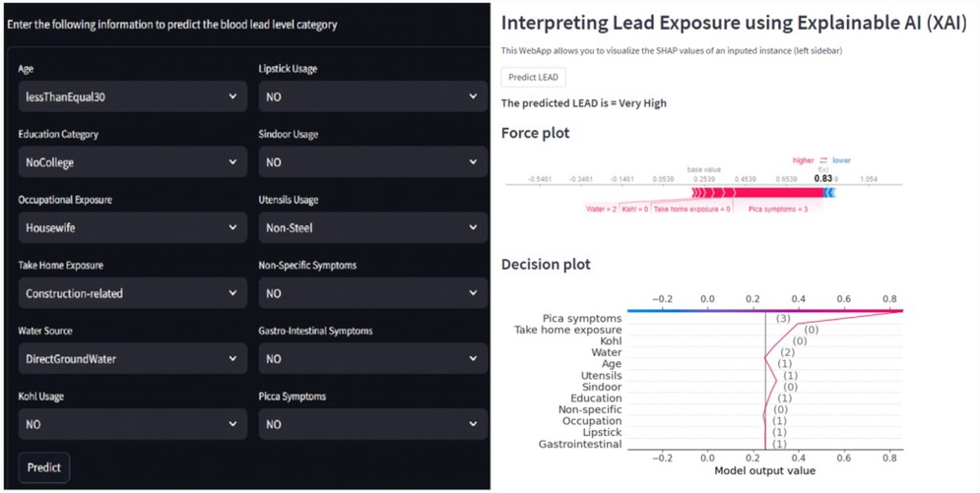Click the gradient color bar atop the decision plot

(x=765, y=310)
